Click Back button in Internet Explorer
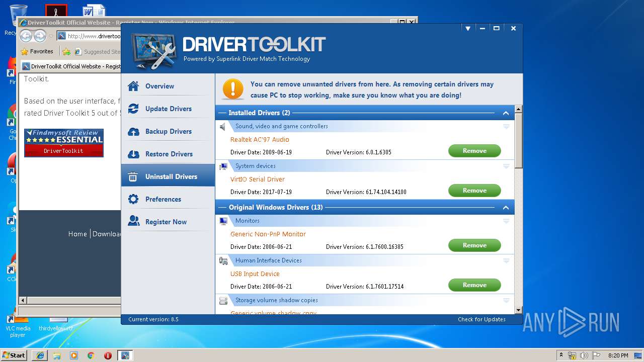644x362 pixels. 27,36
